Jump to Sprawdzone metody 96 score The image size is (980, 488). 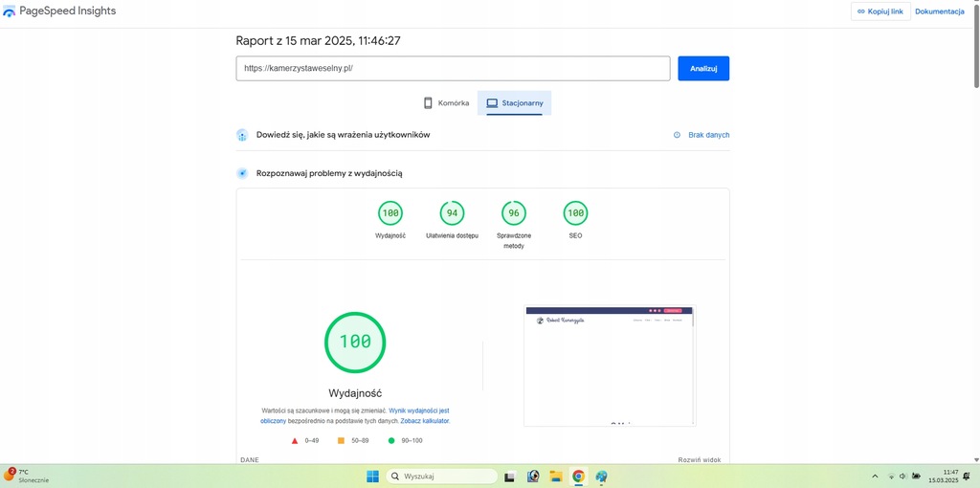click(x=514, y=213)
